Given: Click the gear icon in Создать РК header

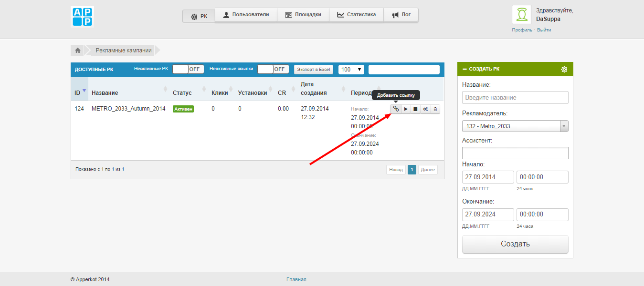Looking at the screenshot, I should click(x=564, y=69).
